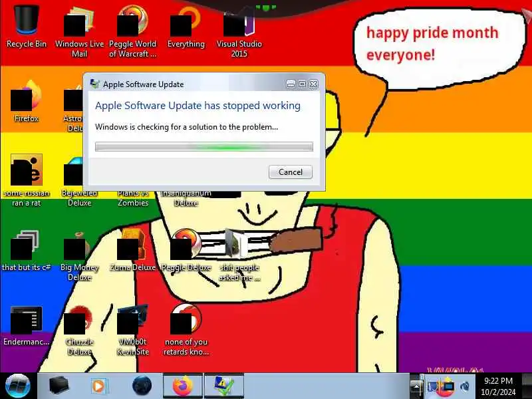
Task: Click the Apple Software Update title icon
Action: pyautogui.click(x=94, y=84)
